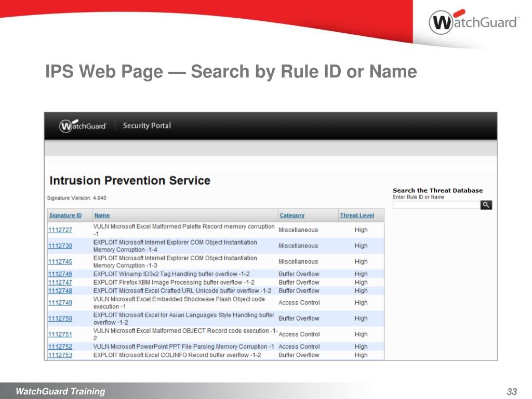Image resolution: width=532 pixels, height=399 pixels.
Task: Click the Search the Threat Database label
Action: [x=437, y=190]
